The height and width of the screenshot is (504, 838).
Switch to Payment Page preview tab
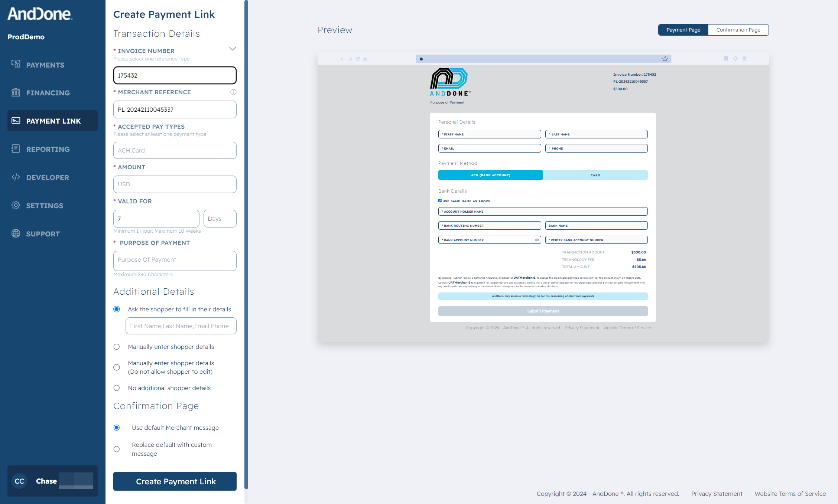point(682,29)
